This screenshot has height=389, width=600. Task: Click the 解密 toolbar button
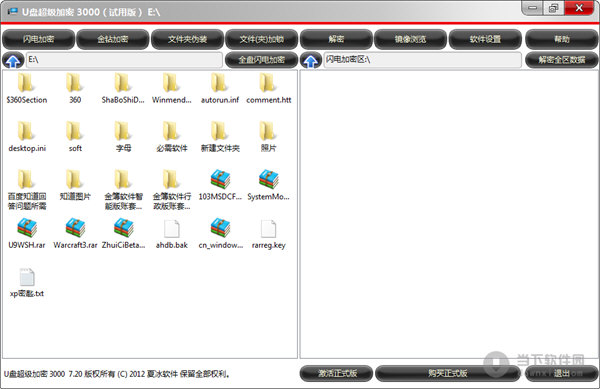pyautogui.click(x=336, y=39)
